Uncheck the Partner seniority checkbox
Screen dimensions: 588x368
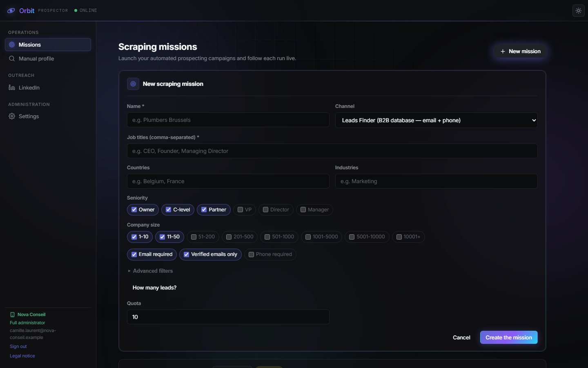tap(204, 210)
